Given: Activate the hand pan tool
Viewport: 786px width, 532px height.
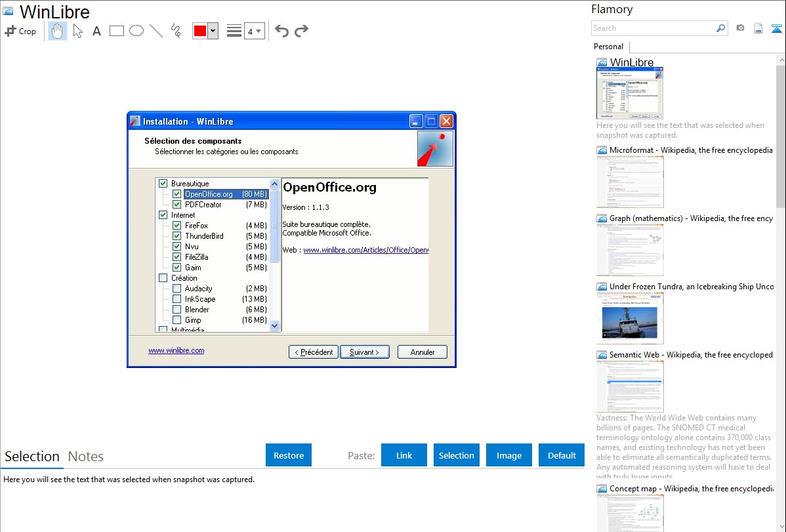Looking at the screenshot, I should (58, 31).
